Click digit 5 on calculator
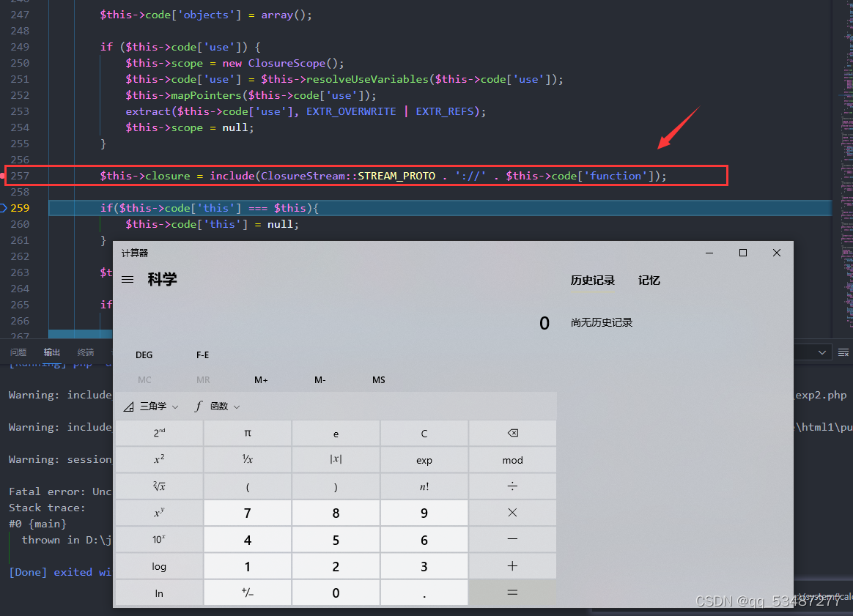This screenshot has height=616, width=853. 336,539
